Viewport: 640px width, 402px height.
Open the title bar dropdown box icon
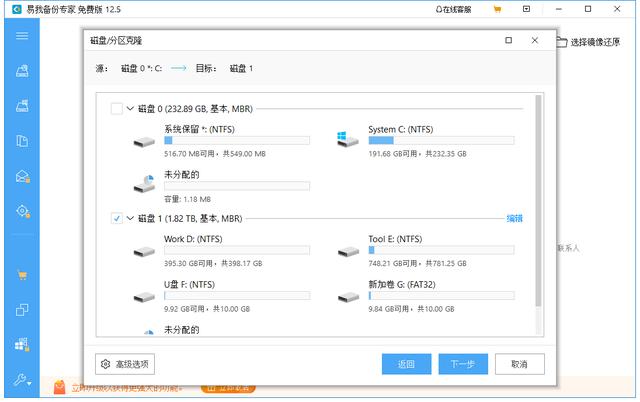[x=527, y=9]
